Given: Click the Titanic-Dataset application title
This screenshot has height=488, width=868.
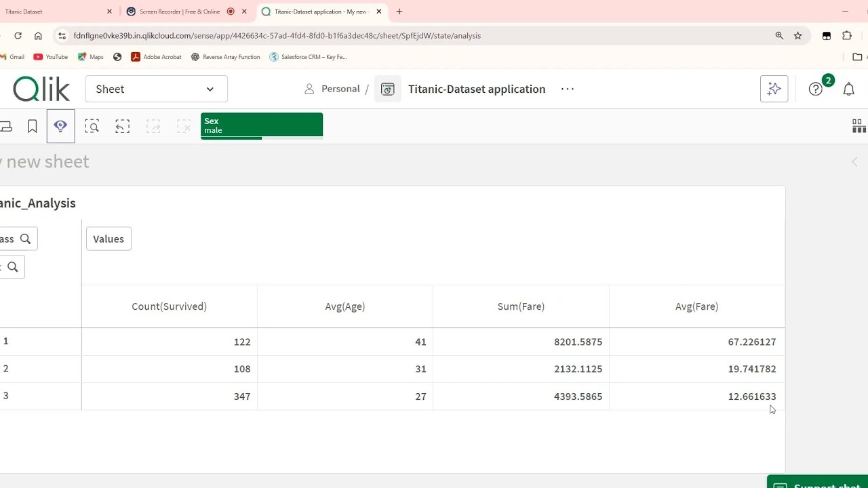Looking at the screenshot, I should click(477, 89).
